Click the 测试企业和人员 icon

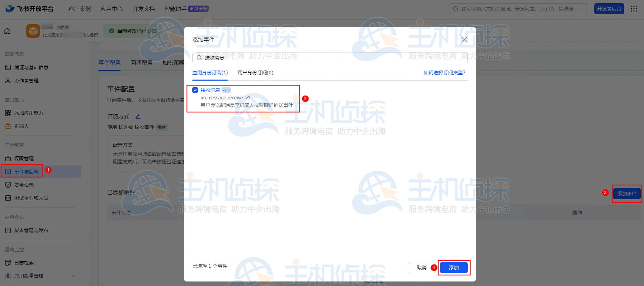click(x=8, y=198)
